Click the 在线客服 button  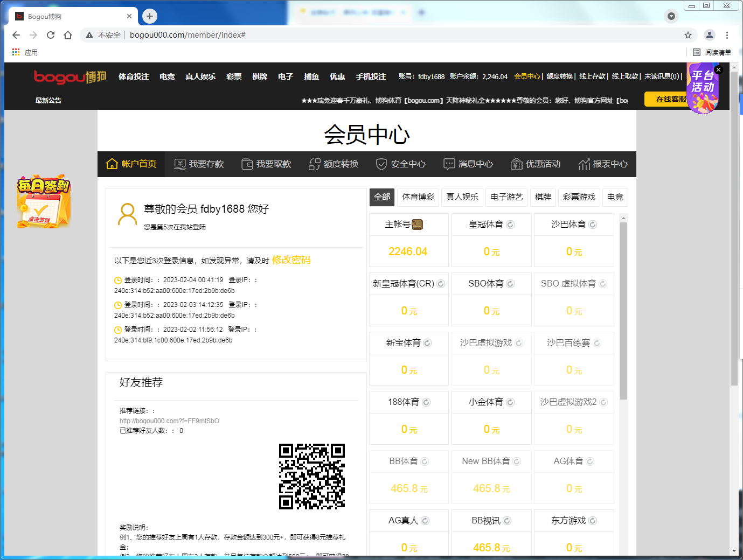(x=668, y=99)
